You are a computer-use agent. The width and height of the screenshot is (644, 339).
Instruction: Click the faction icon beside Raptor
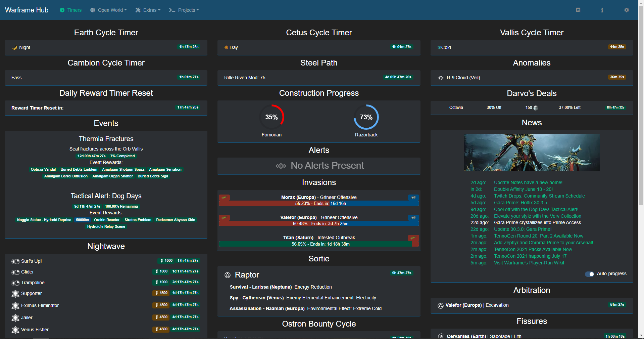tap(228, 275)
